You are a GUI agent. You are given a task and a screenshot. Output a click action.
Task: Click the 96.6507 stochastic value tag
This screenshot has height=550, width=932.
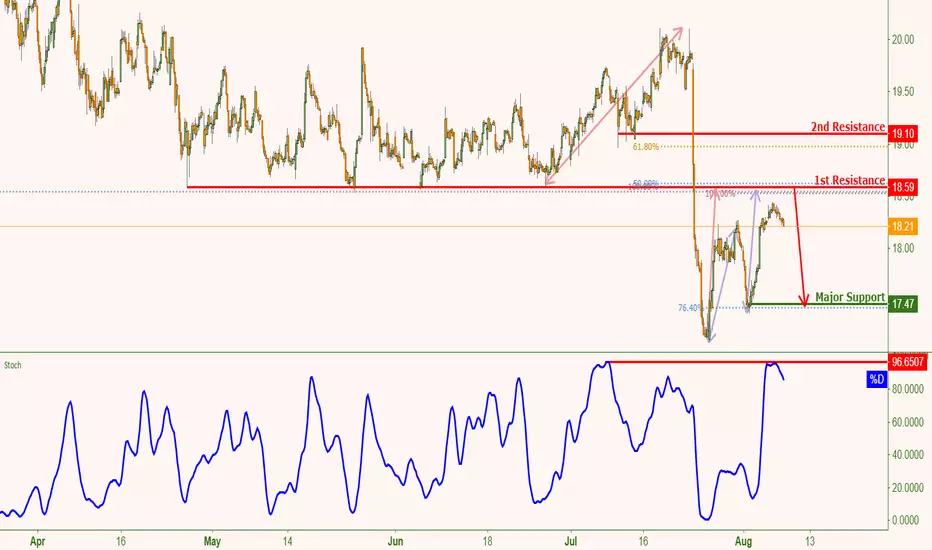(x=908, y=362)
